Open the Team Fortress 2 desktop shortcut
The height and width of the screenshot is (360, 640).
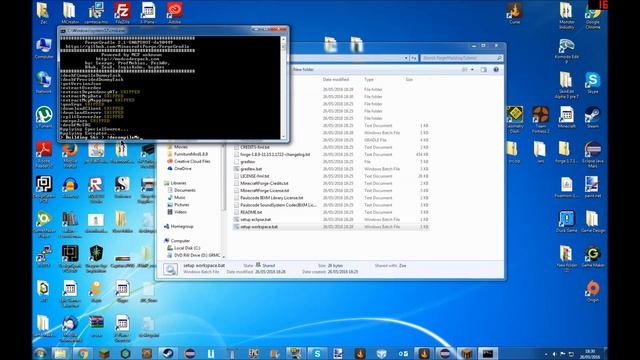pos(540,119)
